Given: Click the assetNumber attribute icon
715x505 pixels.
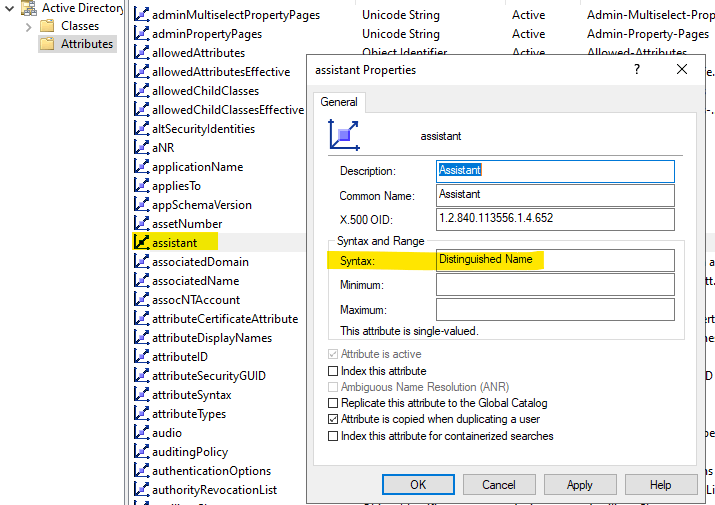Looking at the screenshot, I should coord(141,224).
